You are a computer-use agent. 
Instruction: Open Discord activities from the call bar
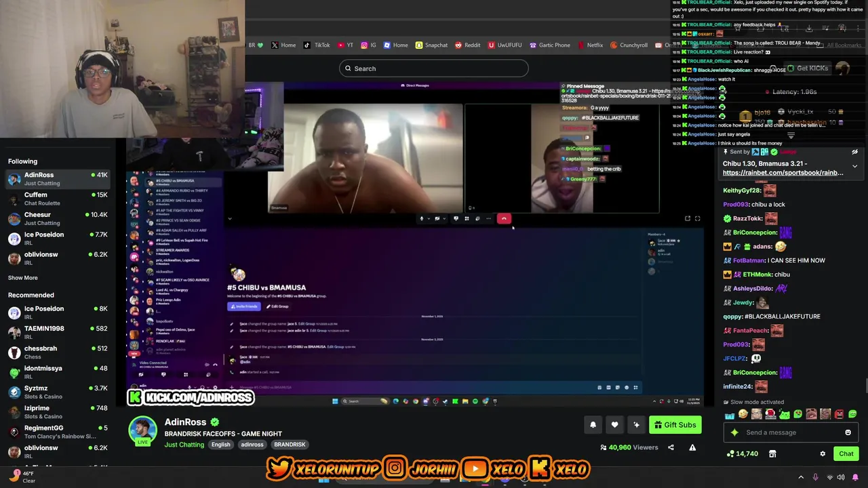(467, 218)
